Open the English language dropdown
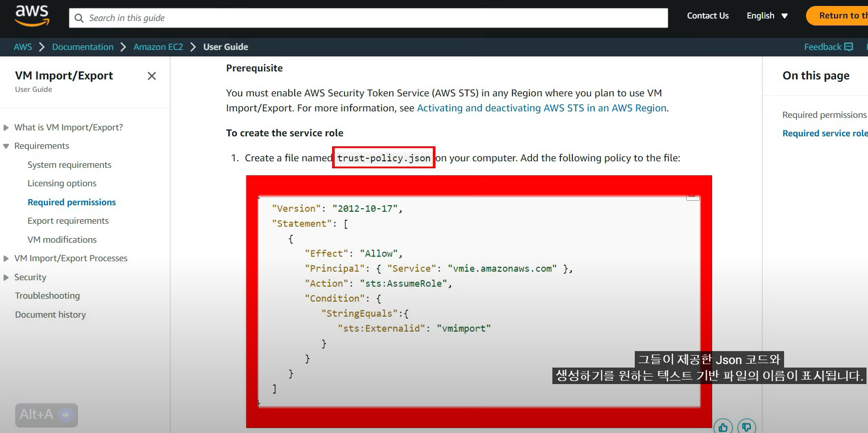Screen dimensions: 868x433 pos(767,16)
